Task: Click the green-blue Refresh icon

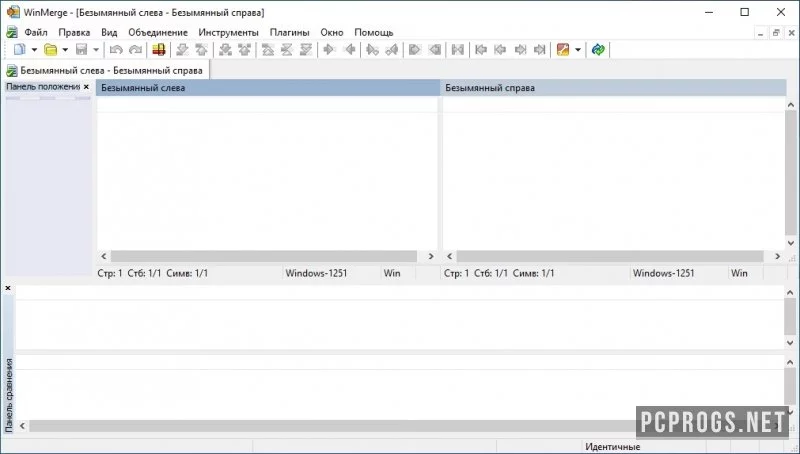Action: click(598, 49)
